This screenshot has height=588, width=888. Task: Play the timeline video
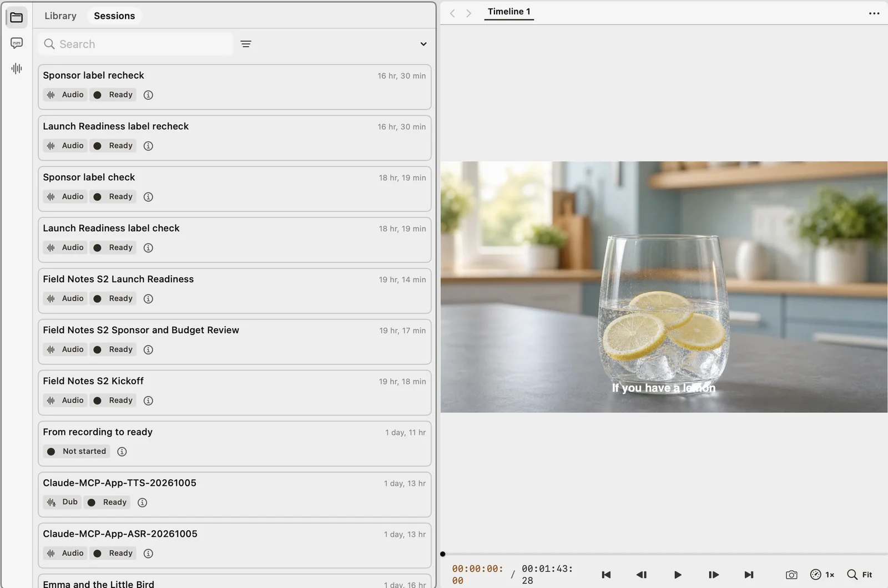click(678, 575)
